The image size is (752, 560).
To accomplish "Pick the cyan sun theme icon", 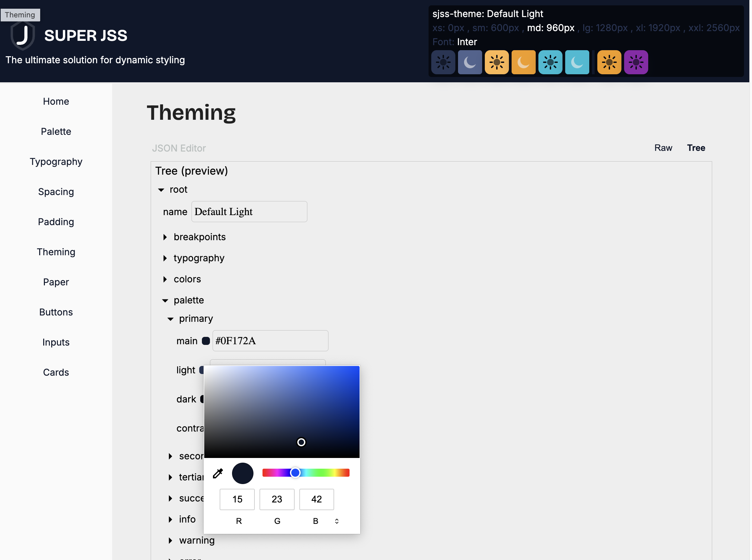I will (x=550, y=62).
